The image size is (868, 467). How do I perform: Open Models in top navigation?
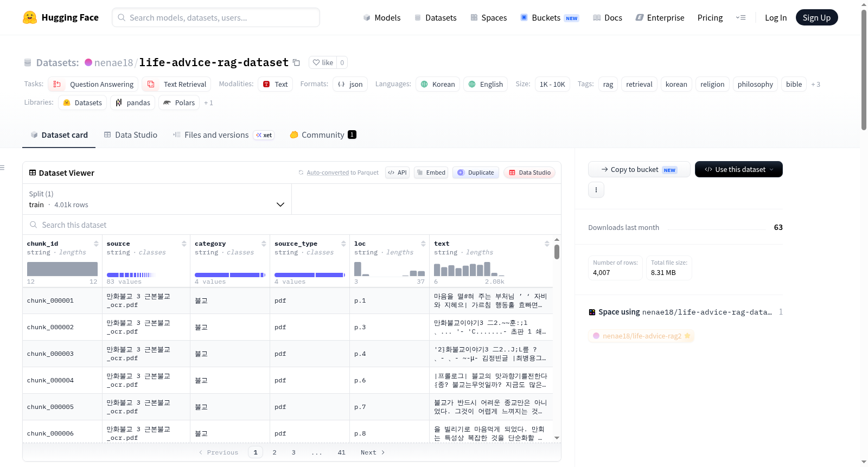382,17
